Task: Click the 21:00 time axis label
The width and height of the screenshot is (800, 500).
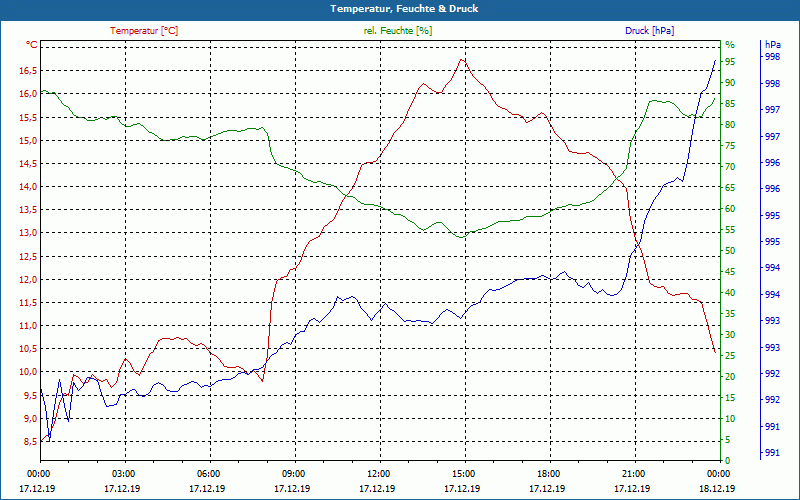Action: pyautogui.click(x=636, y=473)
